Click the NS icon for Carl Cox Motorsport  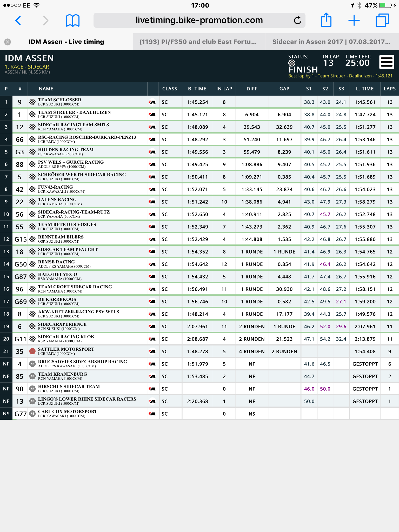pyautogui.click(x=32, y=414)
